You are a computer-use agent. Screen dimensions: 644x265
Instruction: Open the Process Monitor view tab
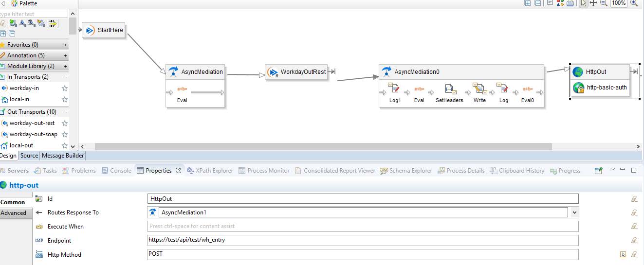pyautogui.click(x=264, y=171)
